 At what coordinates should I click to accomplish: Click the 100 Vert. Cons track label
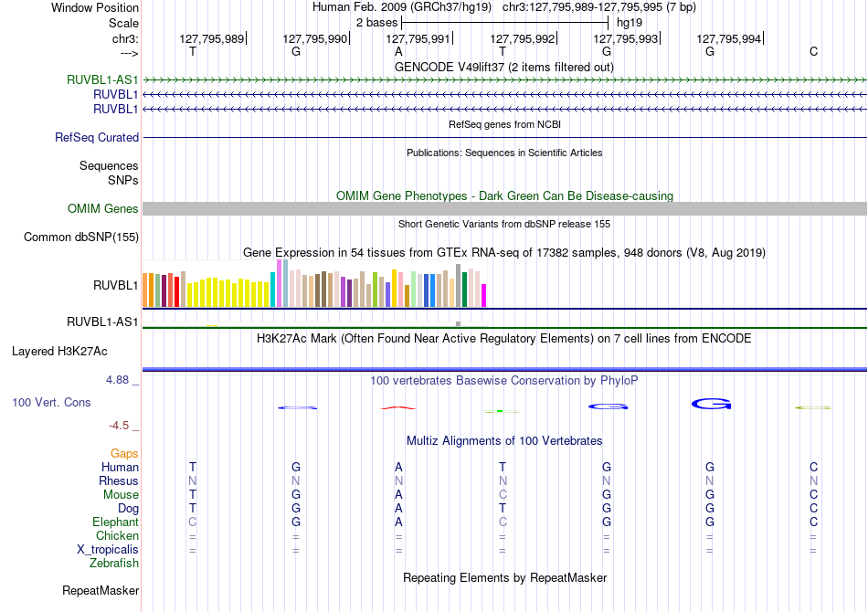tap(51, 402)
